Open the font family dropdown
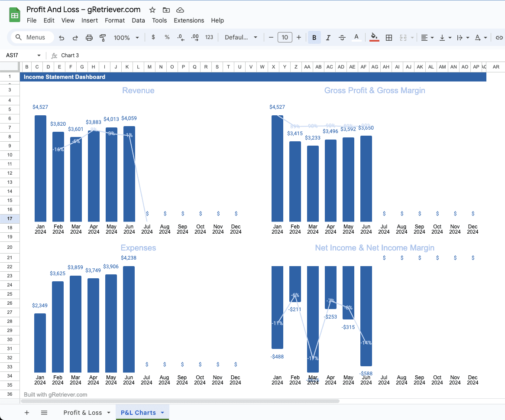505x420 pixels. pos(241,37)
